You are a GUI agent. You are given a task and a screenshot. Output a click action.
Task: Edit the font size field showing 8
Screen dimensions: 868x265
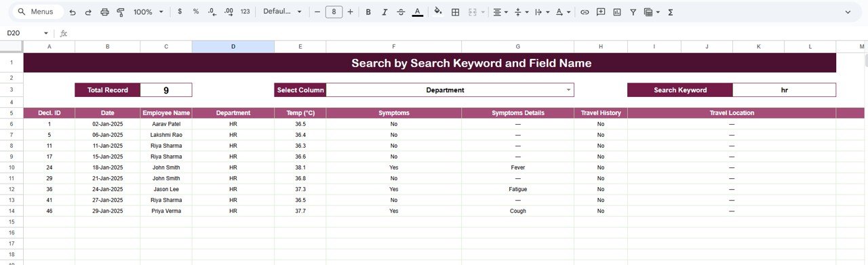point(334,12)
